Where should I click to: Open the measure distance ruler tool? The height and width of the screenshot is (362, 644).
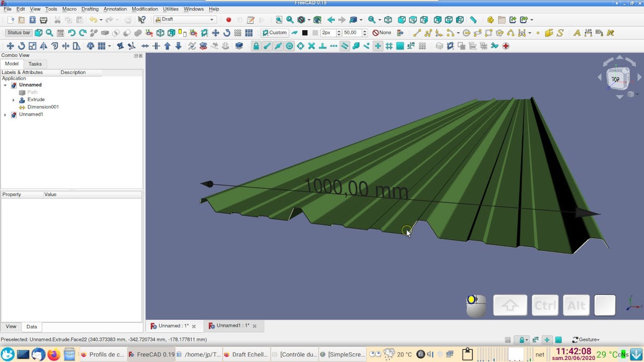click(x=473, y=20)
